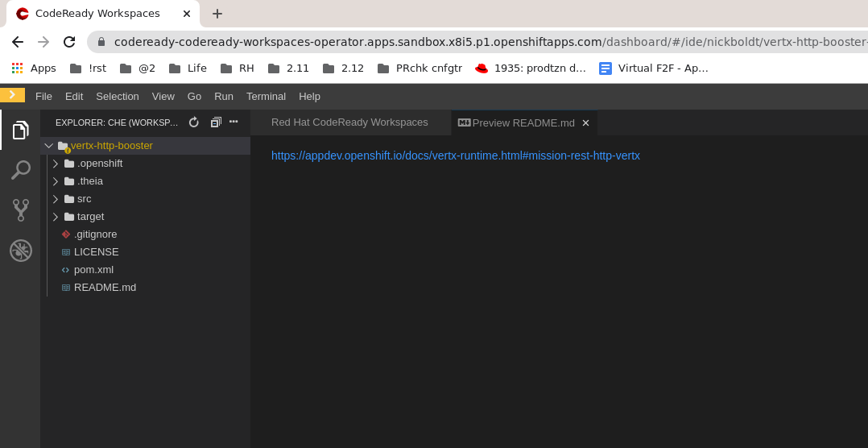Open the Go menu
This screenshot has width=868, height=448.
coord(194,97)
